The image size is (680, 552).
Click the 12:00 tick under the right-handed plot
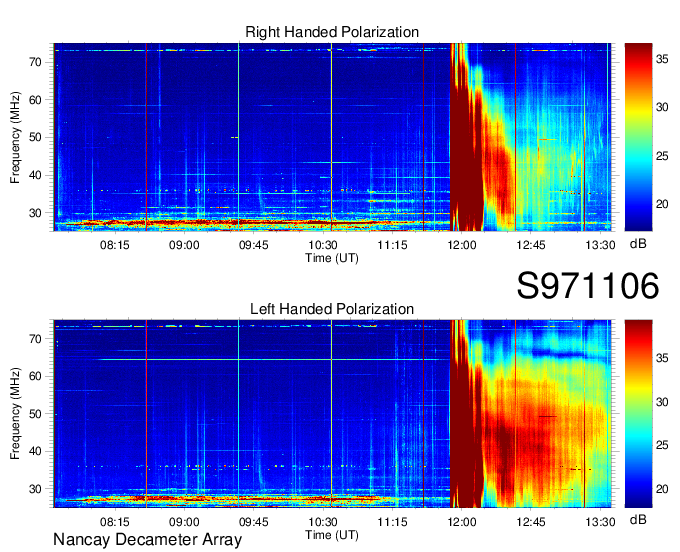pos(461,245)
